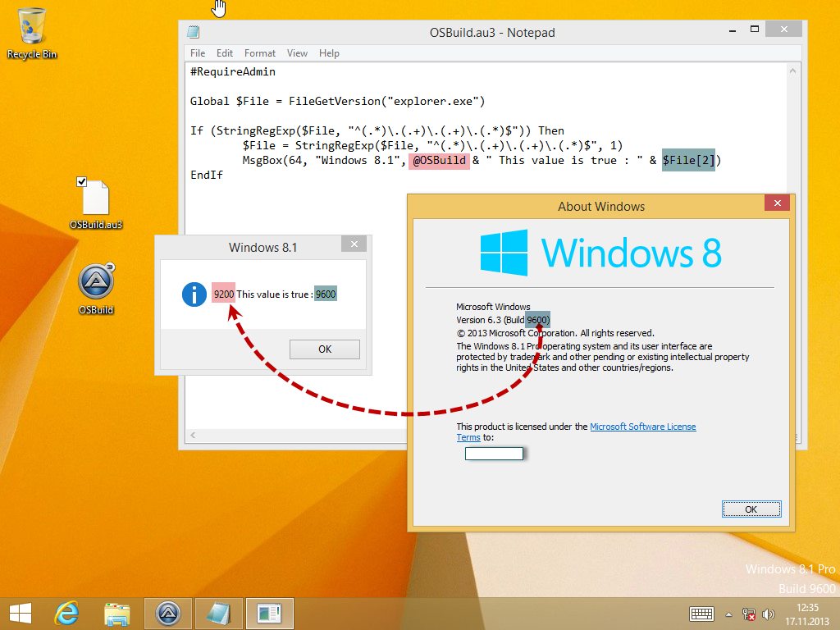This screenshot has height=630, width=840.
Task: Open Notepad's Help menu
Action: [329, 53]
